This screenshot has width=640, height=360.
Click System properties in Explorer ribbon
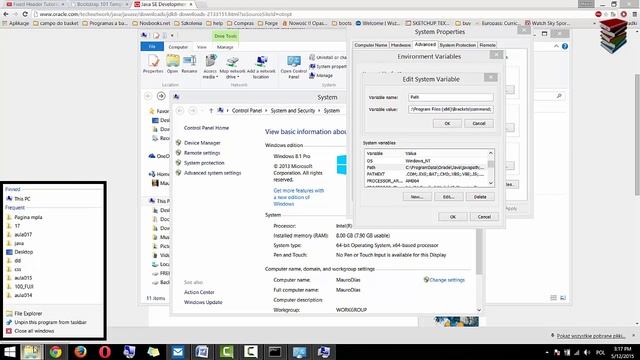pyautogui.click(x=328, y=66)
